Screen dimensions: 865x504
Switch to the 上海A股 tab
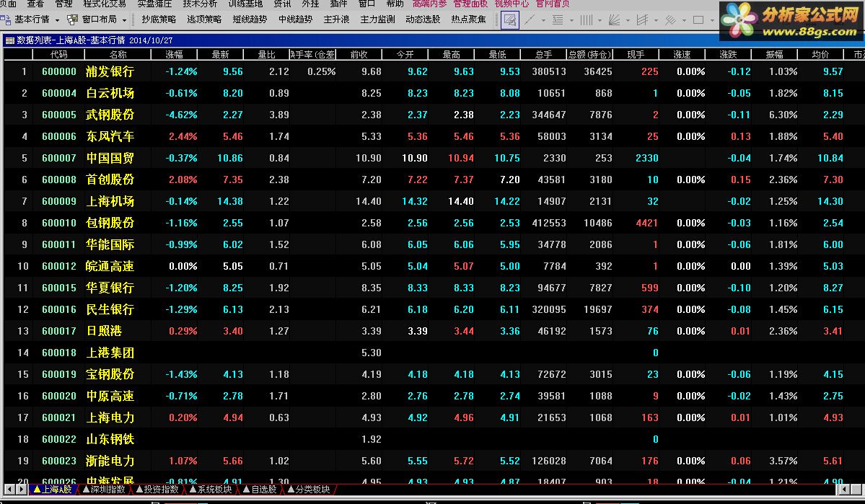click(x=53, y=490)
